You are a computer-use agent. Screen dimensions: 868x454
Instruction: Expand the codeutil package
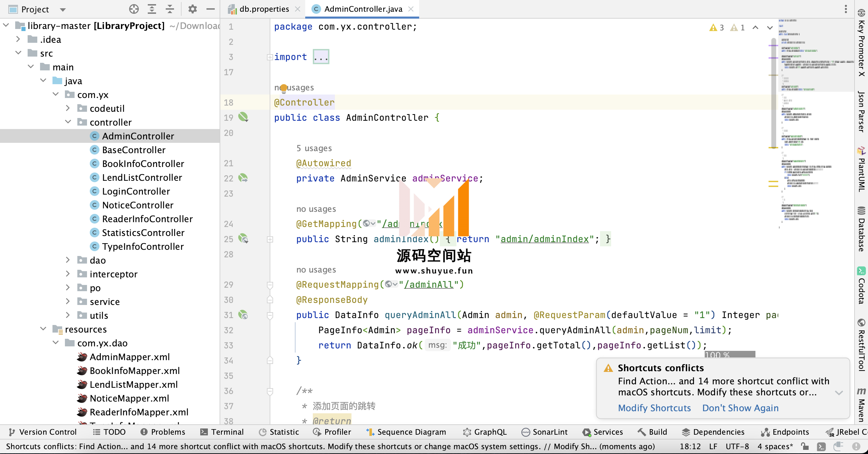pyautogui.click(x=68, y=108)
